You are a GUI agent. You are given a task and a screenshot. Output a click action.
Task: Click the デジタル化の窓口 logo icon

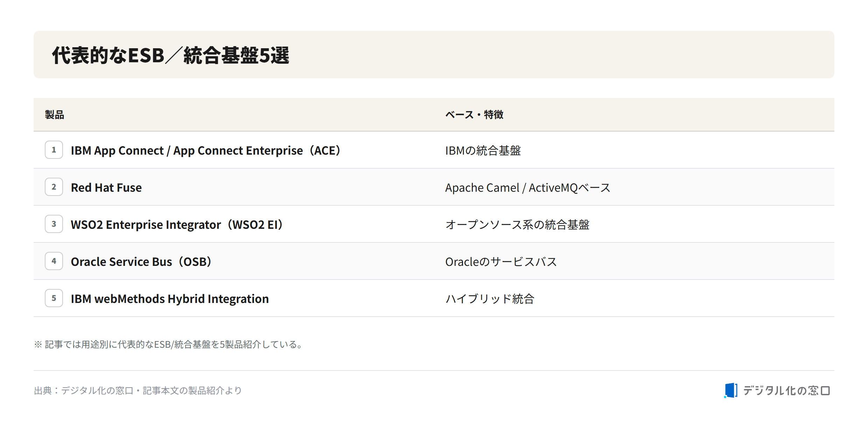(x=730, y=390)
